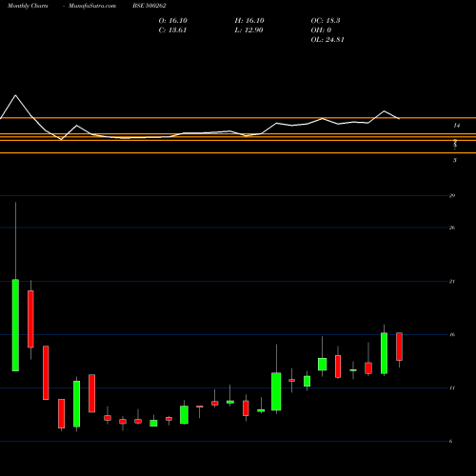Click the BSE 500262 symbol text

[149, 6]
